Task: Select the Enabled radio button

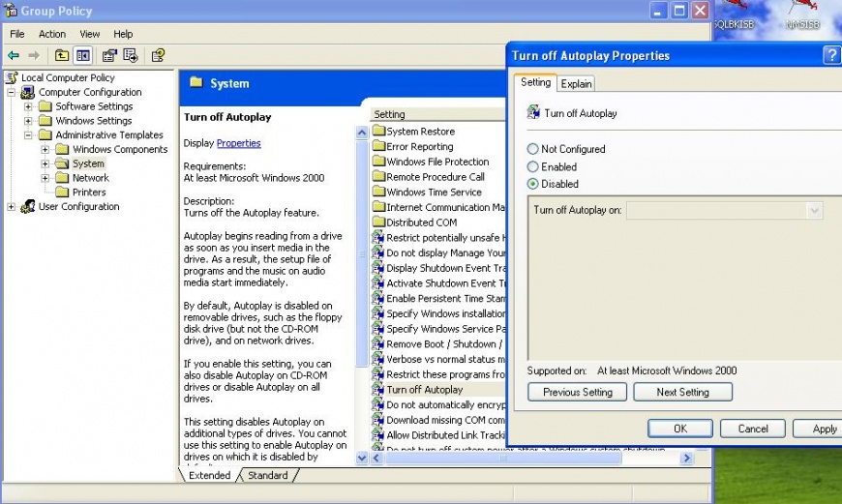Action: [532, 167]
